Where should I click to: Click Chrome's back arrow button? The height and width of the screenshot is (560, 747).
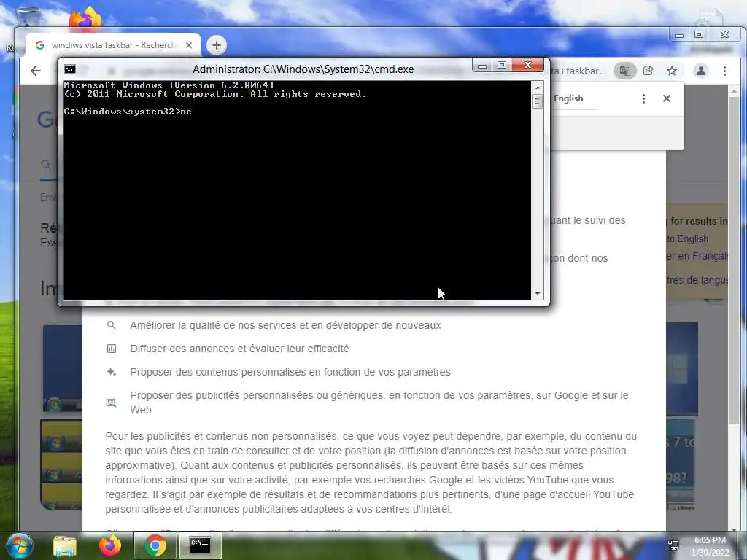click(x=36, y=71)
